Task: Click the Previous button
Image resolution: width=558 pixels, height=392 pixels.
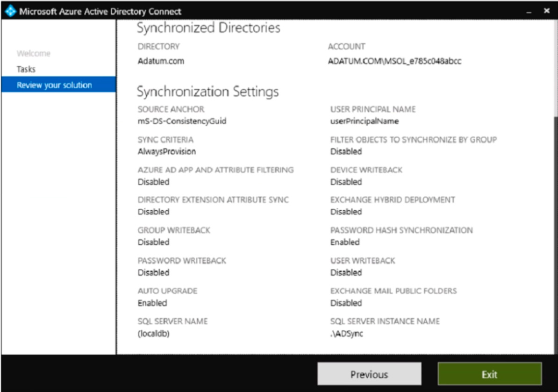Action: [369, 374]
